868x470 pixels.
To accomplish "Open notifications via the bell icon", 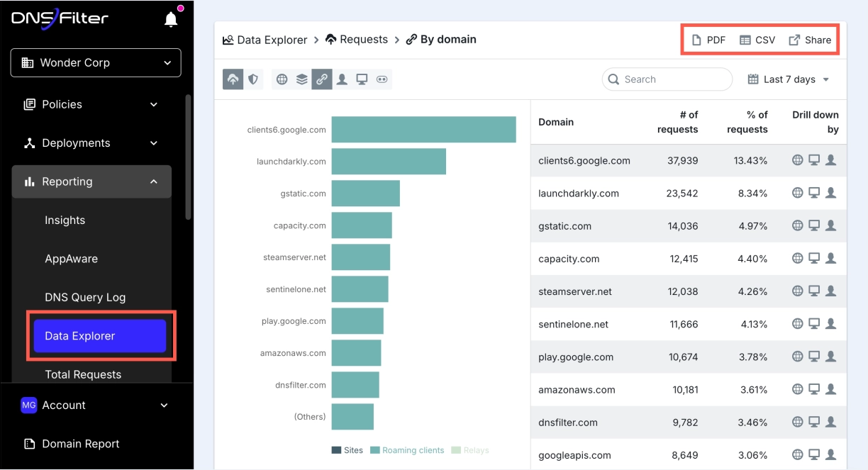I will pyautogui.click(x=171, y=19).
